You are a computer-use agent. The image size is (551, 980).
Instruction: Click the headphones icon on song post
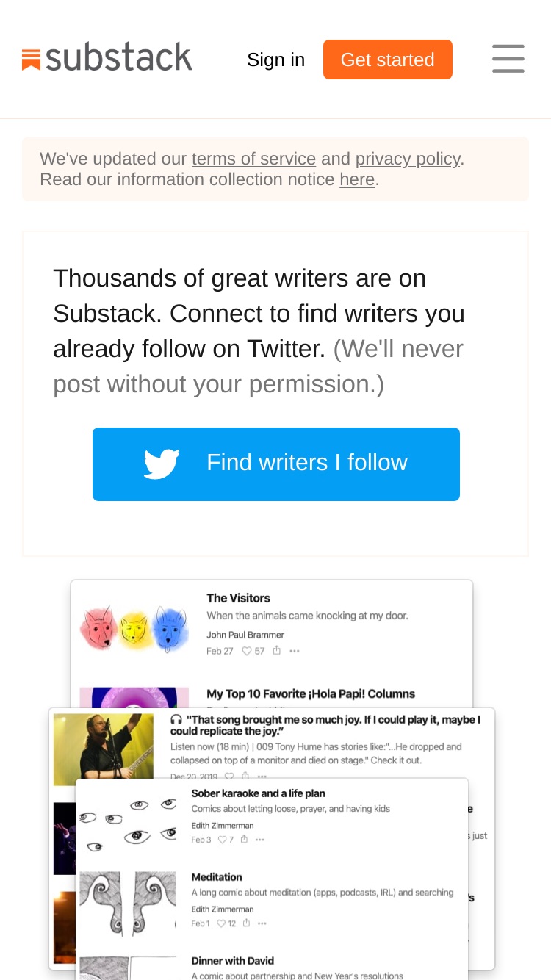(x=176, y=719)
